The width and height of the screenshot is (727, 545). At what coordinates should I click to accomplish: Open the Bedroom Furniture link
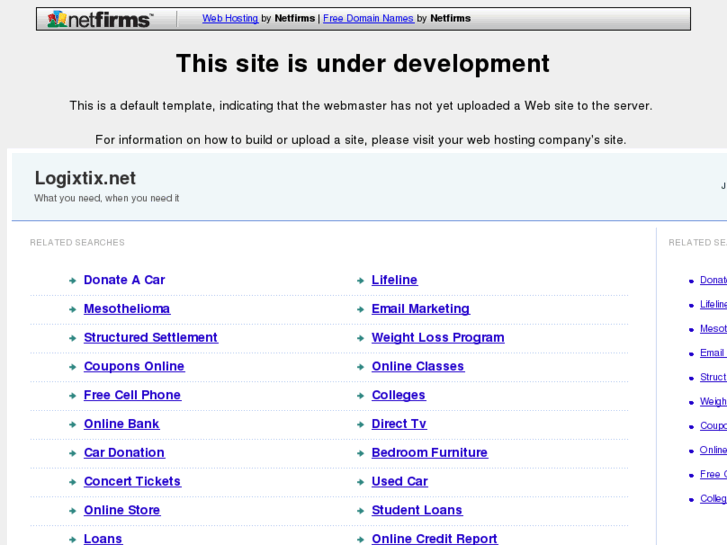coord(430,452)
